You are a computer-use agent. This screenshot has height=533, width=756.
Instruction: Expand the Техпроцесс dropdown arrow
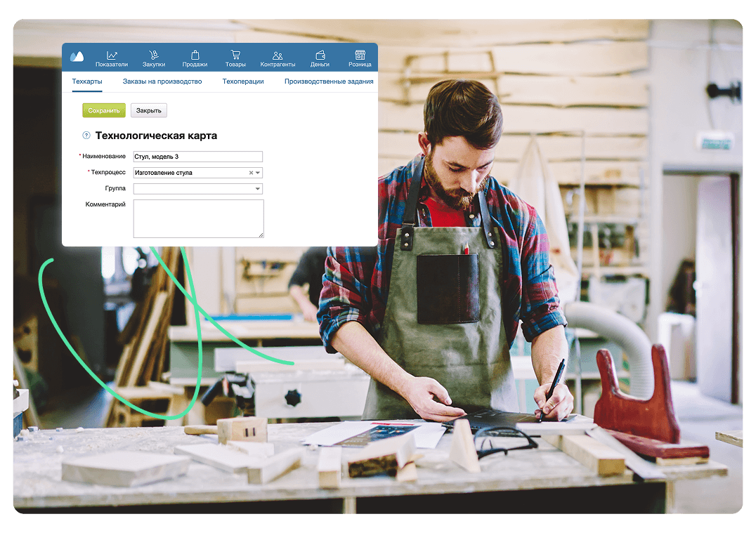point(258,173)
